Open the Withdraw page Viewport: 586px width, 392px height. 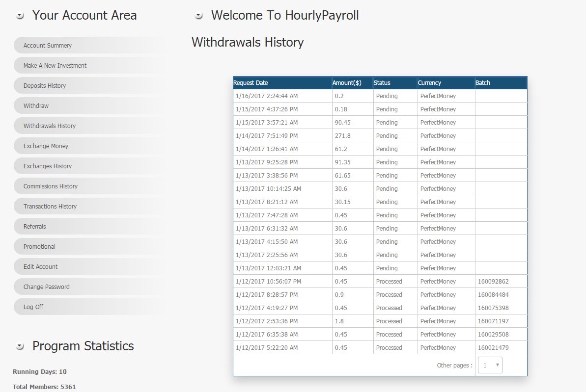click(90, 105)
